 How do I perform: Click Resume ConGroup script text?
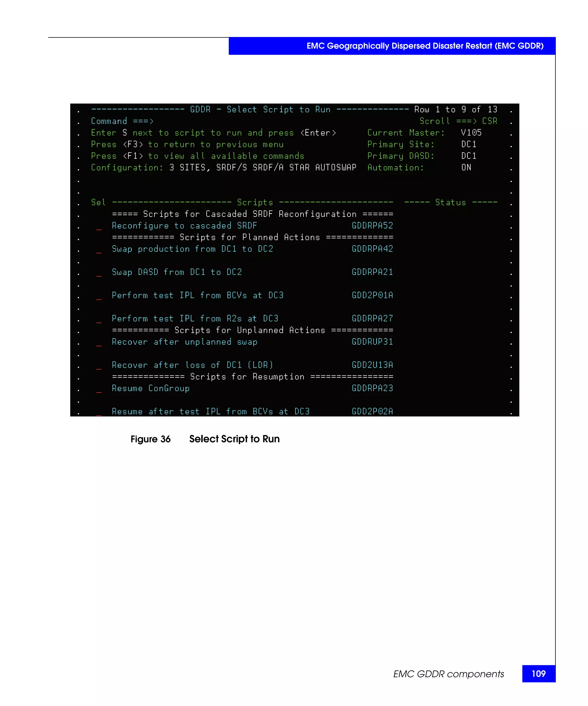(151, 388)
